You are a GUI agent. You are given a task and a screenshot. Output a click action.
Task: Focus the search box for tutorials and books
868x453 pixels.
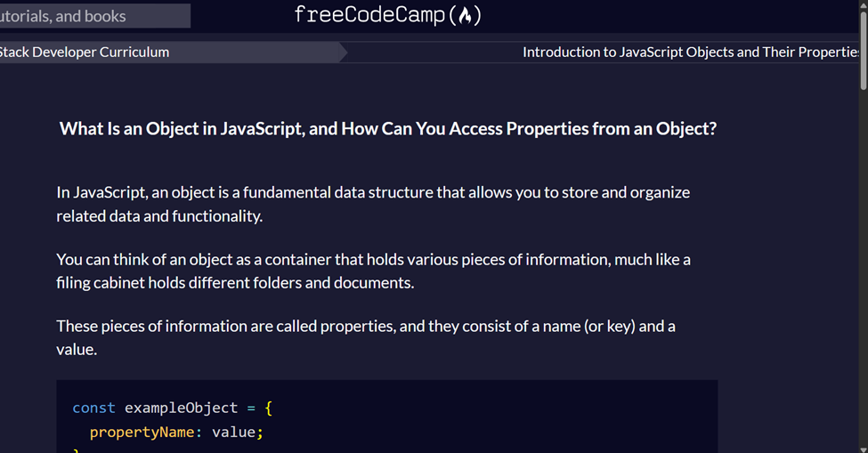point(93,16)
